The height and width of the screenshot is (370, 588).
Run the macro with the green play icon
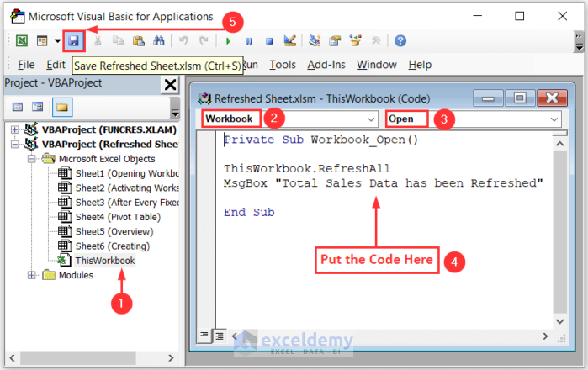[228, 41]
